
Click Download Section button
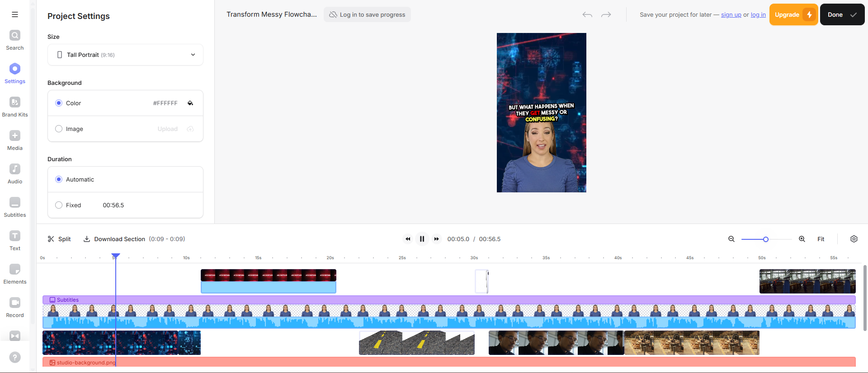click(114, 239)
